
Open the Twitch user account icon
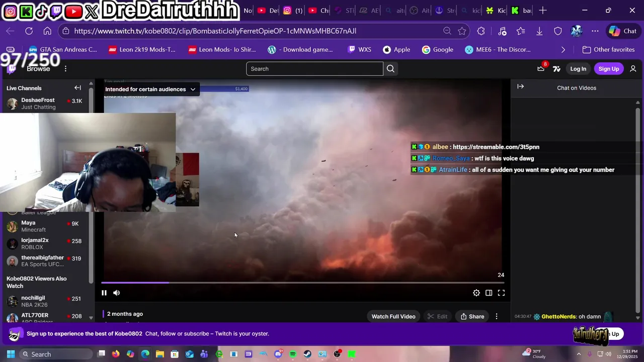633,69
